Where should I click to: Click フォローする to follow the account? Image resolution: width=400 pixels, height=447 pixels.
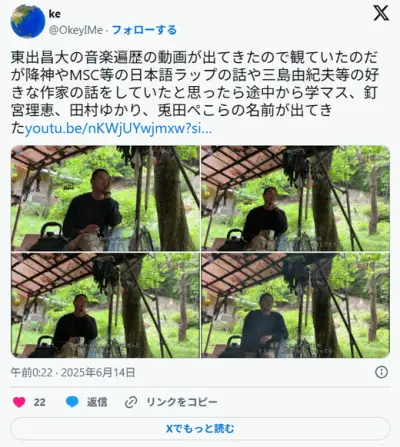coord(144,30)
